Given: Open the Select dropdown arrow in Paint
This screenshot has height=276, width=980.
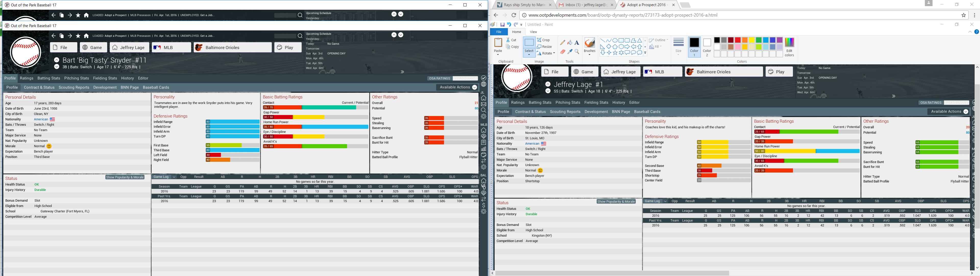Looking at the screenshot, I should pos(529,55).
